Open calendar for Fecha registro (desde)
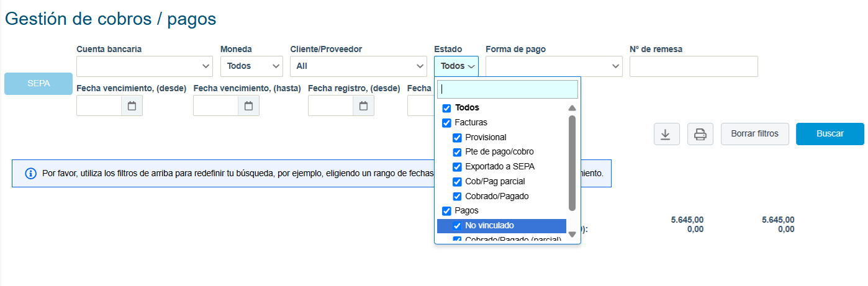The image size is (868, 286). tap(363, 106)
